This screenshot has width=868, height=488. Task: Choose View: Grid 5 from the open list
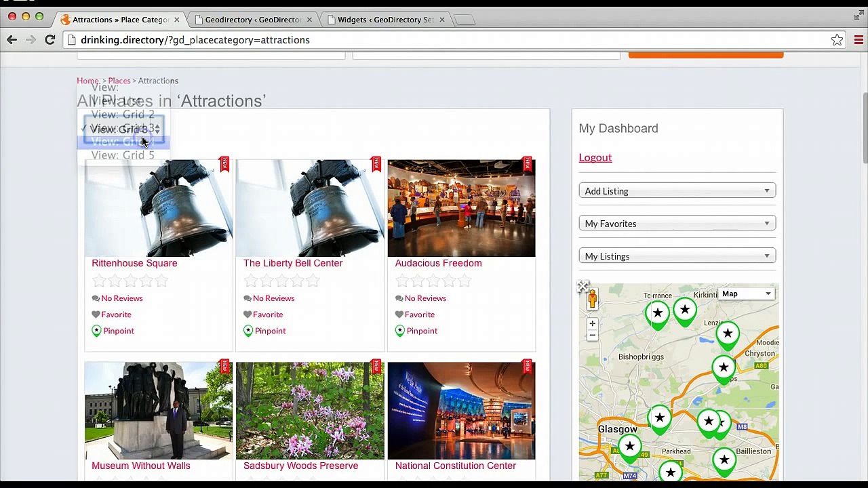coord(123,155)
